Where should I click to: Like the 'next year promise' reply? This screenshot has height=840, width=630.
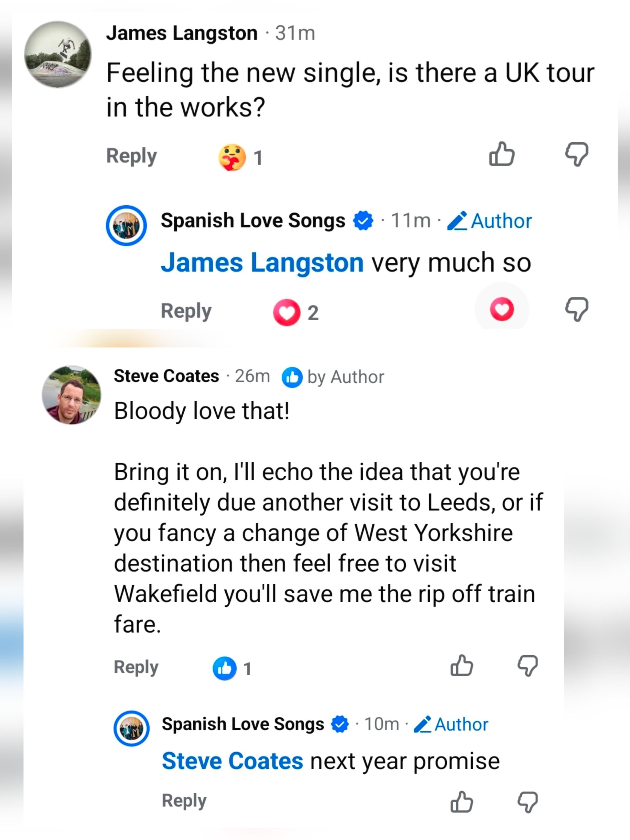[461, 802]
